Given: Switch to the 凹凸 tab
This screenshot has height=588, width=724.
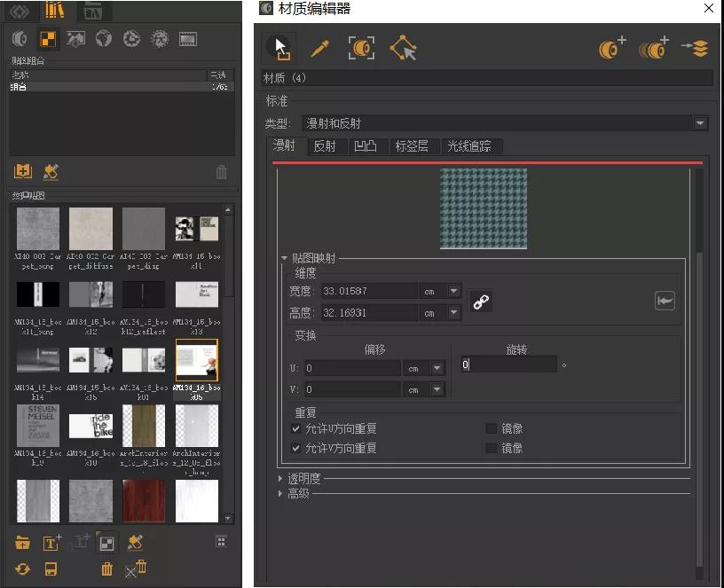Looking at the screenshot, I should point(367,146).
